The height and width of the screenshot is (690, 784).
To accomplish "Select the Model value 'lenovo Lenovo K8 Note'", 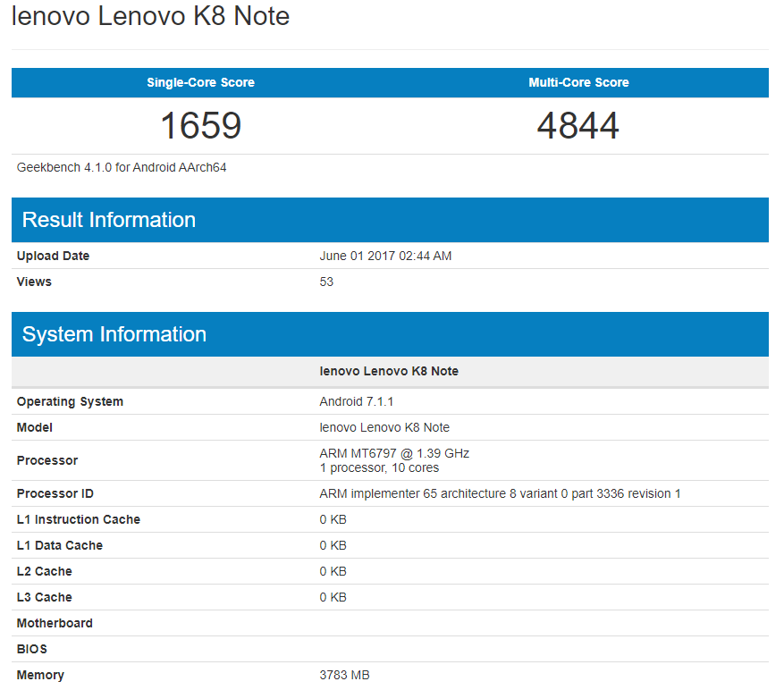I will tap(384, 427).
